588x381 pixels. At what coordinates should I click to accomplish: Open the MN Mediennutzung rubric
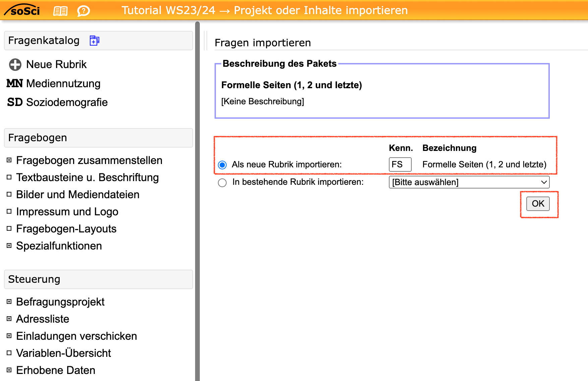(54, 84)
